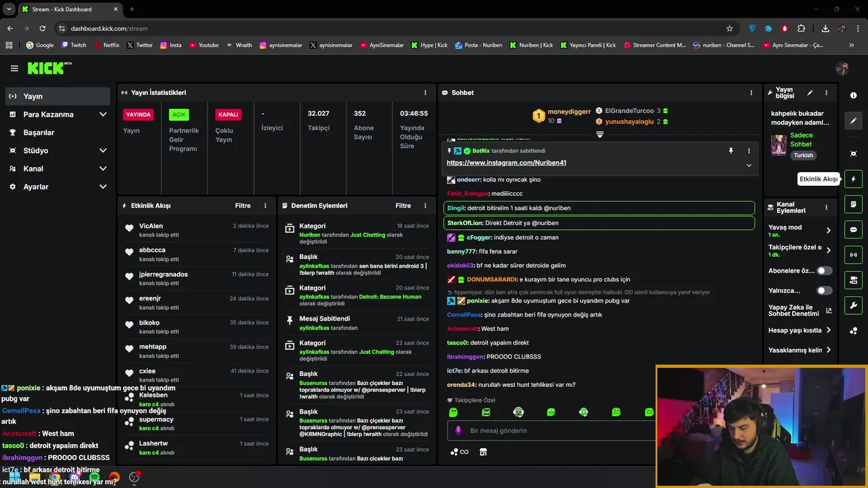
Task: Click the screen capture icon in right toolbar
Action: click(x=853, y=154)
